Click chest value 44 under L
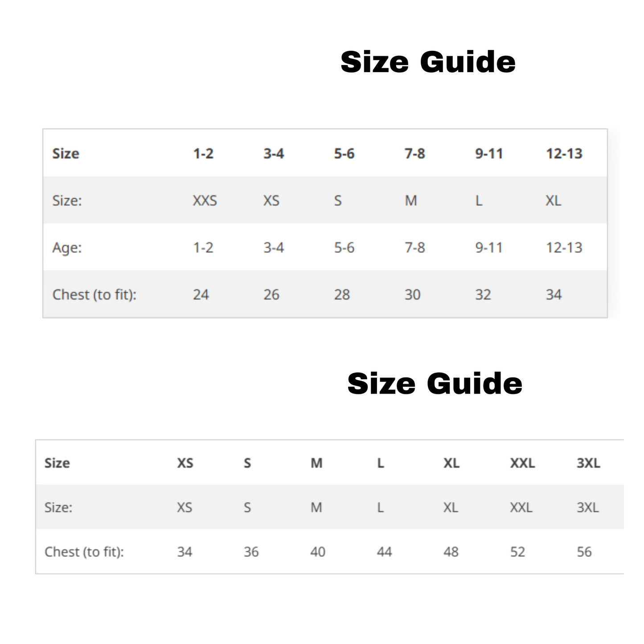The height and width of the screenshot is (644, 644). [384, 552]
